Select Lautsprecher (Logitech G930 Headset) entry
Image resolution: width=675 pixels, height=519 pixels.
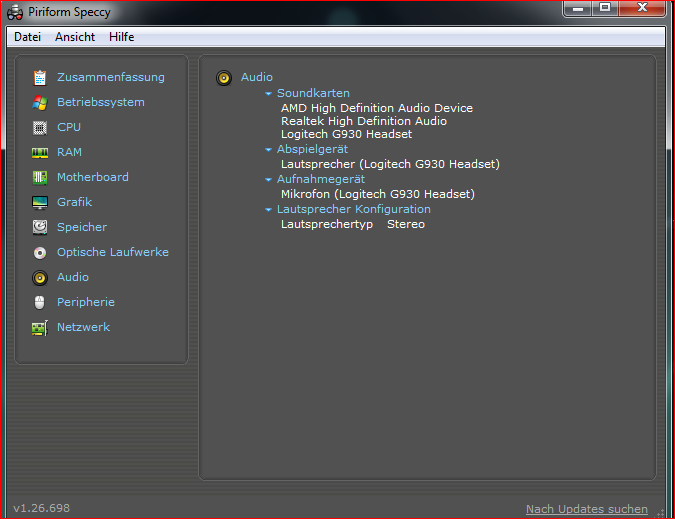tap(390, 164)
